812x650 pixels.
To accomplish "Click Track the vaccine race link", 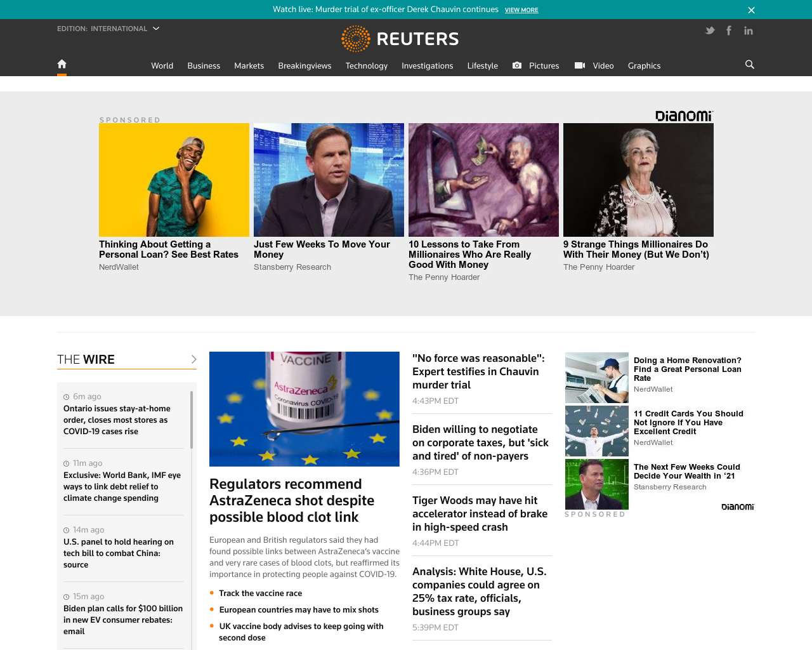I will click(260, 593).
